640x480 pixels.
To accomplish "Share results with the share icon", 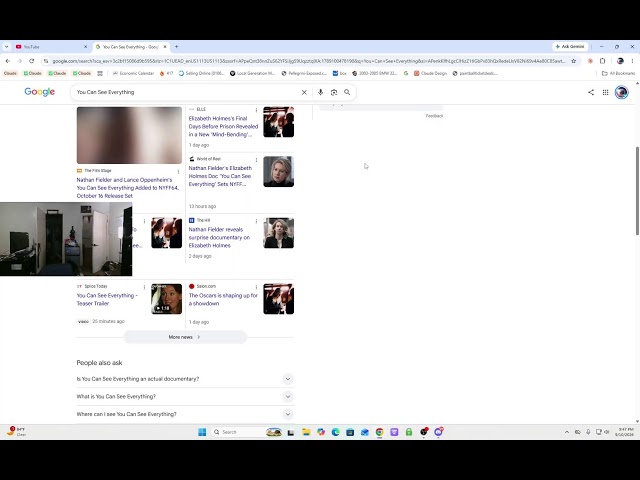I will point(591,92).
